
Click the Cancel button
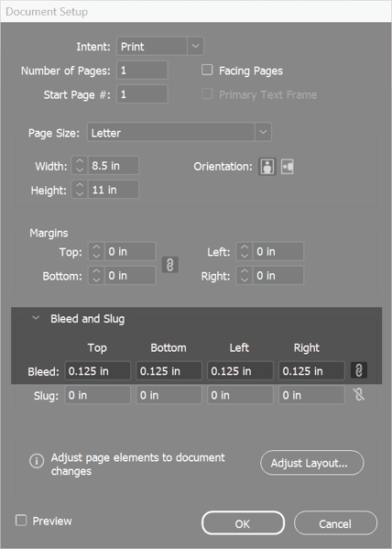(335, 523)
